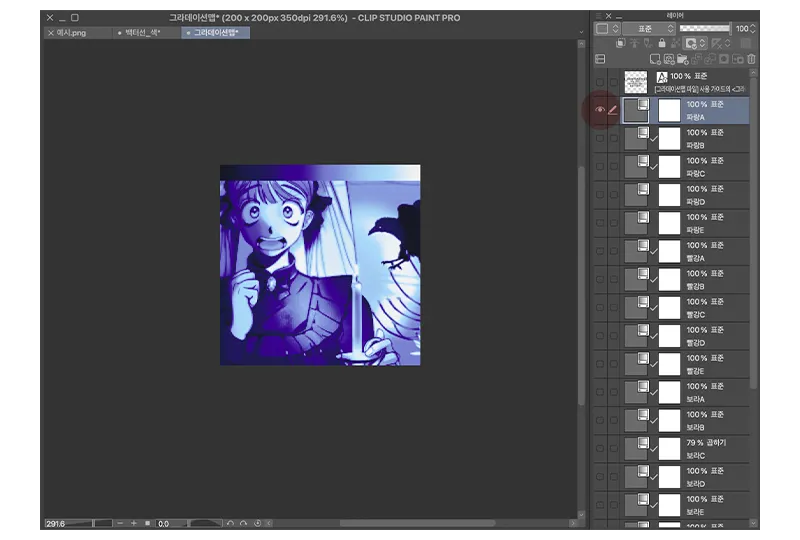The image size is (800, 540).
Task: Click layer list scroll-up arrow
Action: [x=753, y=73]
